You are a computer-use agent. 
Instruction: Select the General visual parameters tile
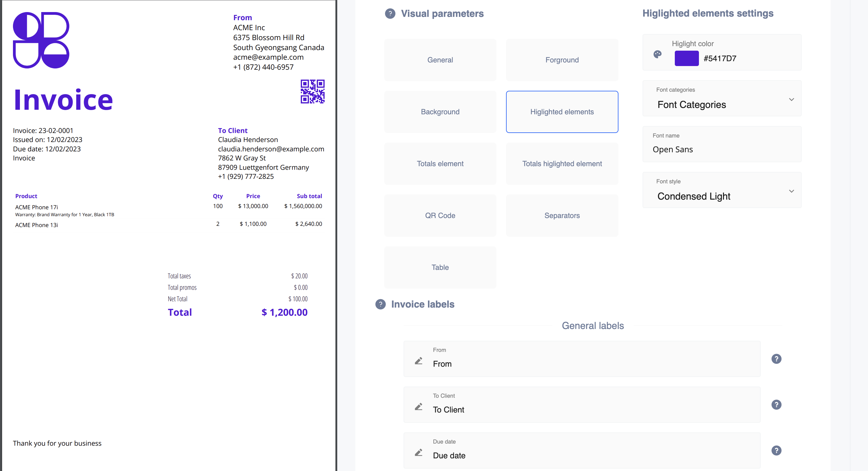440,60
